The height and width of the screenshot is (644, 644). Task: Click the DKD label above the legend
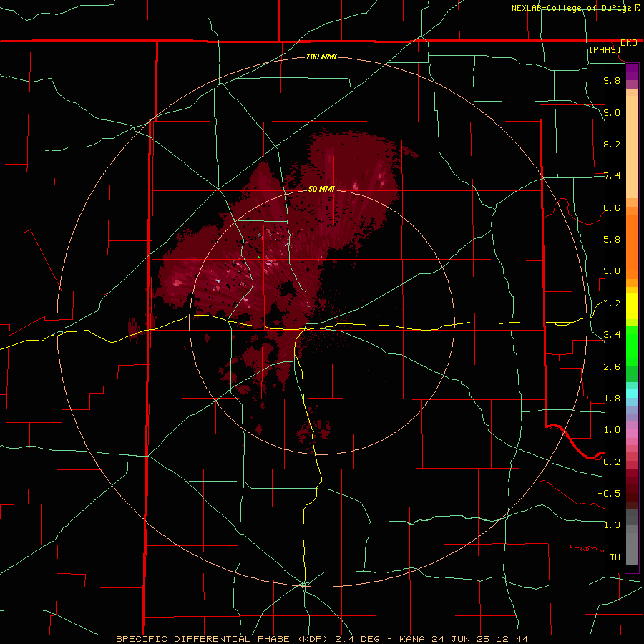[x=628, y=43]
